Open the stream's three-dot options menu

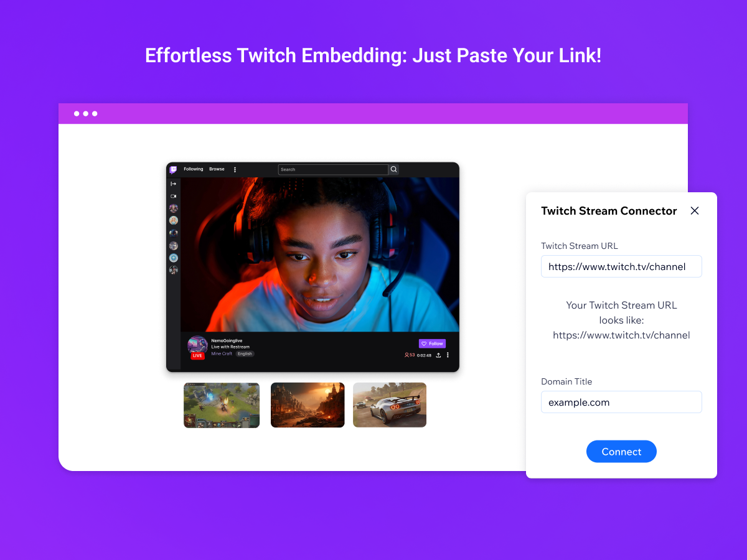(x=448, y=355)
